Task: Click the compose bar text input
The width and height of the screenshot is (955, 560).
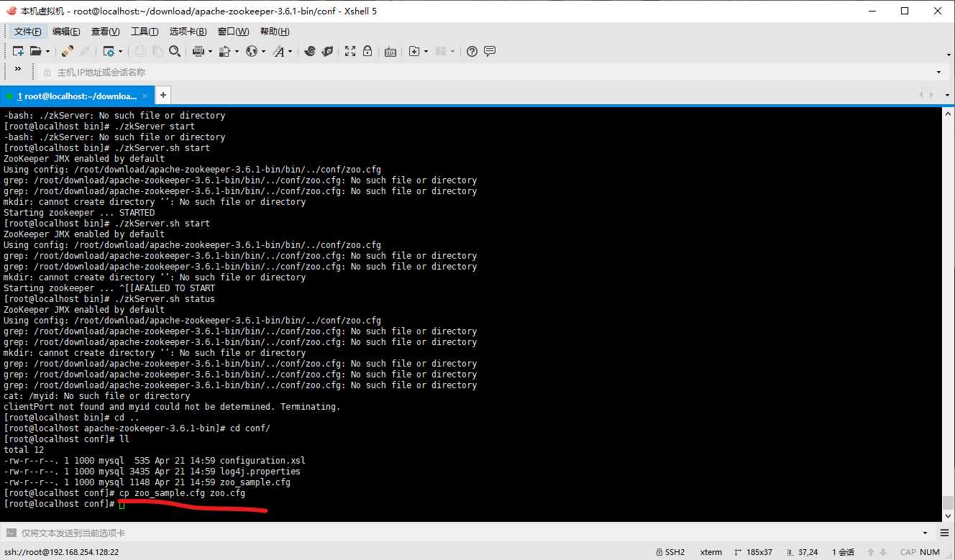Action: point(467,533)
